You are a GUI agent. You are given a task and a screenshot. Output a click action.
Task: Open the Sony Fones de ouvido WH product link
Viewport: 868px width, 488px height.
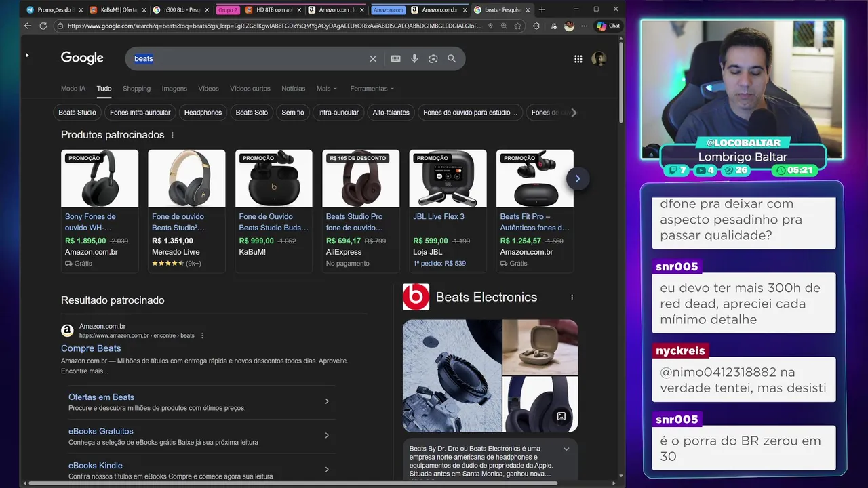[90, 222]
